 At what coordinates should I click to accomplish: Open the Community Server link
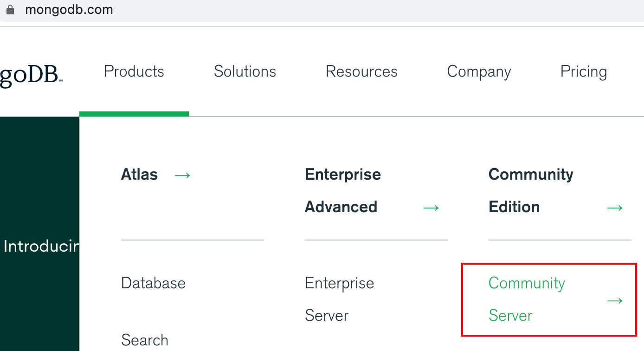(527, 299)
